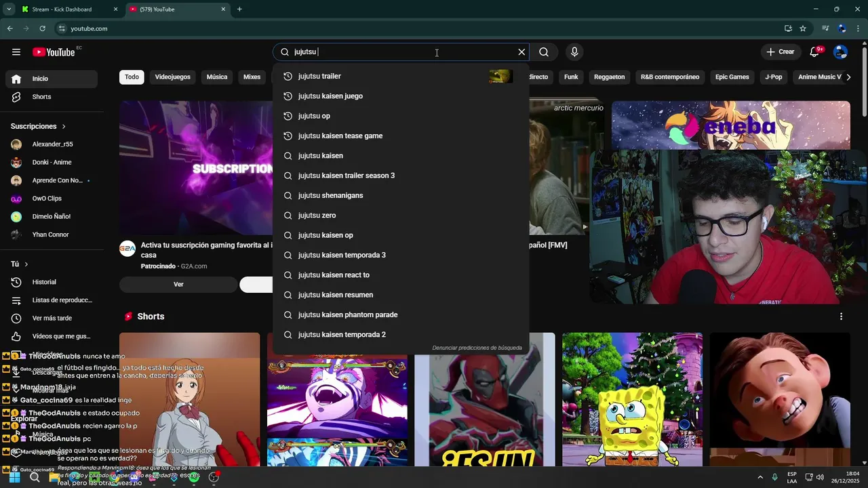Reload the page
Screen dimensions: 868x488
click(x=42, y=28)
